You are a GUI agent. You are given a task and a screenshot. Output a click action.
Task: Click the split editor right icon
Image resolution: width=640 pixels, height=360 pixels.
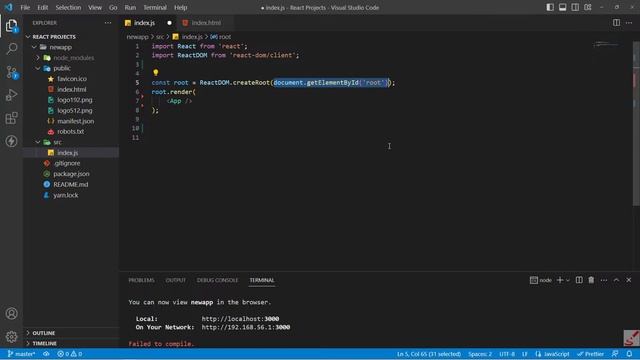(616, 23)
